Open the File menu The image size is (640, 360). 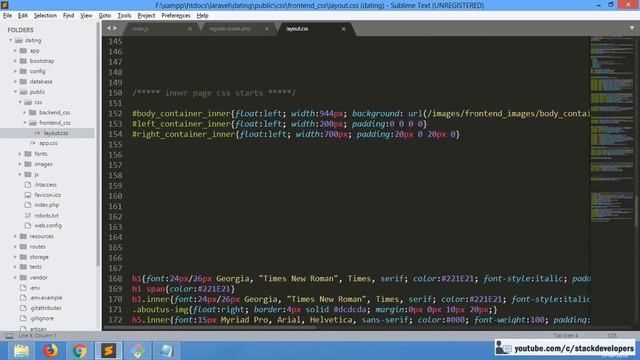(7, 16)
